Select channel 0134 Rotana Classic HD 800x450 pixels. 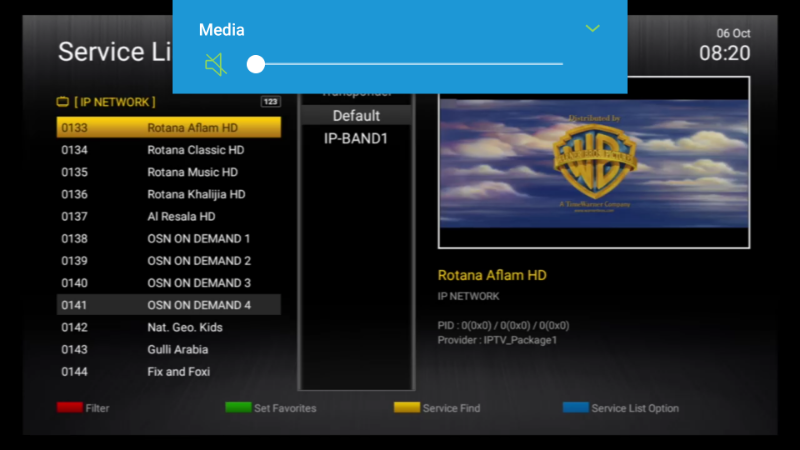[168, 150]
